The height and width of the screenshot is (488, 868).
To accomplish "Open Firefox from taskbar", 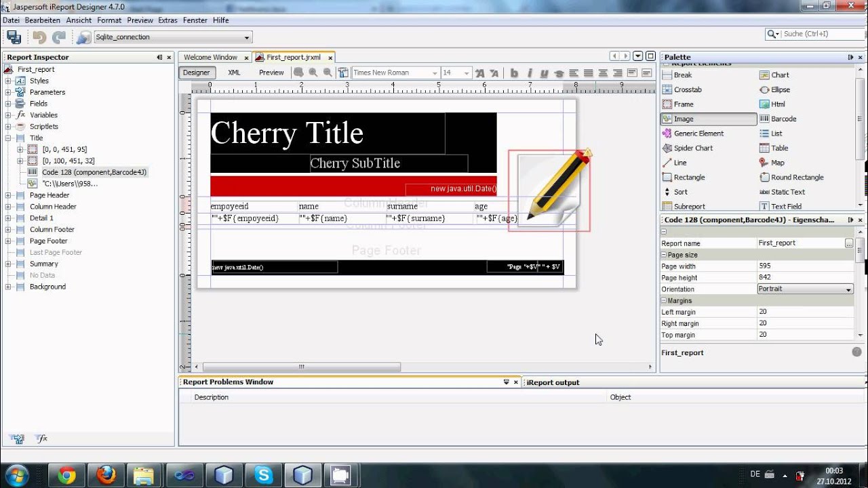I will [x=106, y=476].
